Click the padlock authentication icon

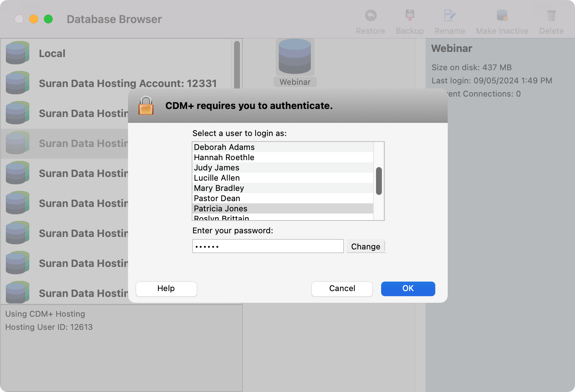coord(146,106)
